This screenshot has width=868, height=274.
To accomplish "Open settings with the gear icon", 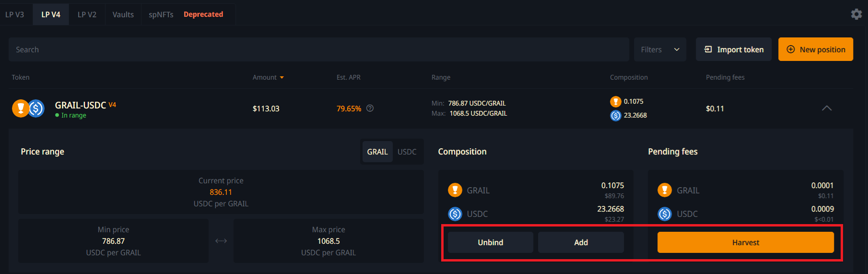I will 856,14.
